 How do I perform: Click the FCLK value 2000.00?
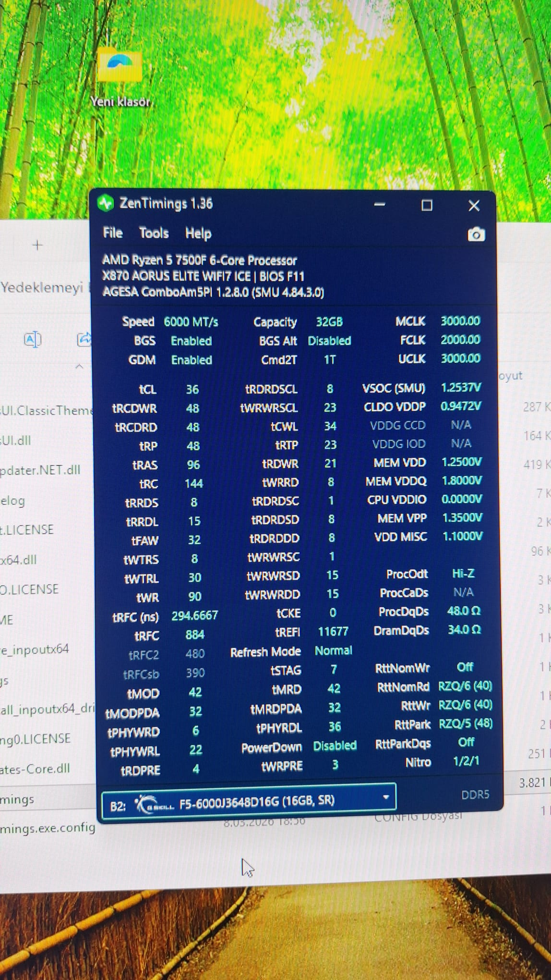coord(460,339)
